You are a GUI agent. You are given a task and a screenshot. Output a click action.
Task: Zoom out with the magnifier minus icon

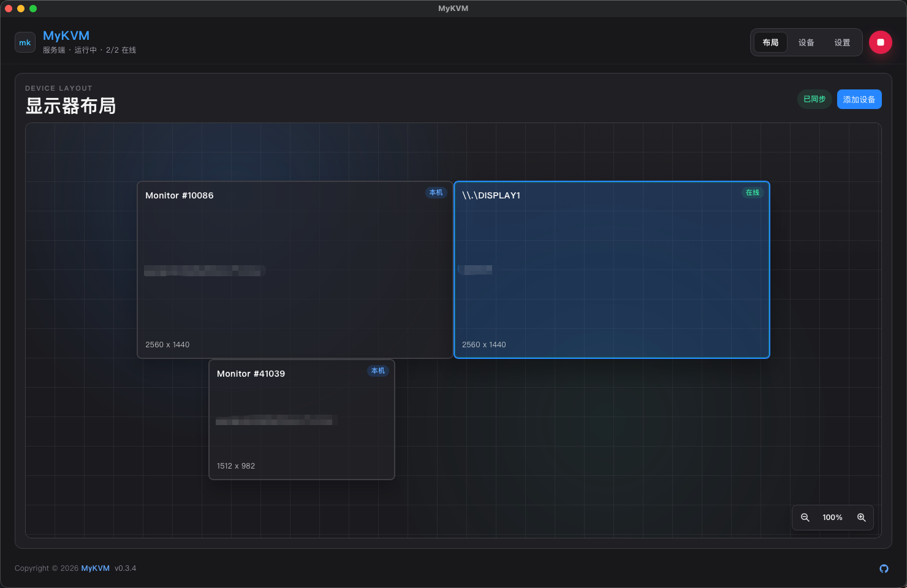point(805,518)
